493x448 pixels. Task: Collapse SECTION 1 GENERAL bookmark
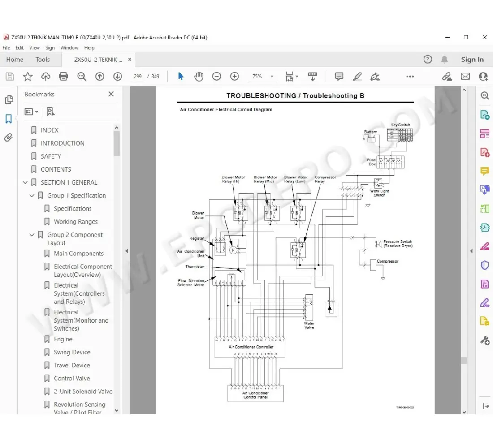pos(26,182)
